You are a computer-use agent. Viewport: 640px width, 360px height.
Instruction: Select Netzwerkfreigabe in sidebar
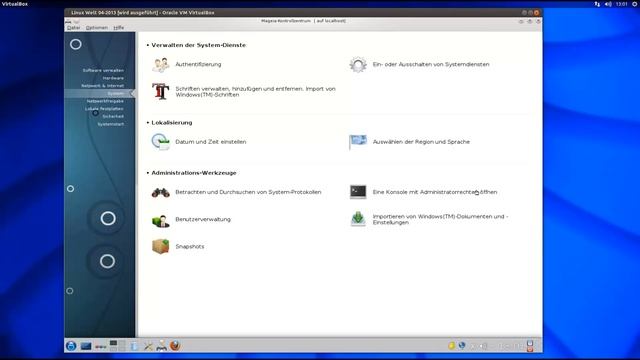click(x=105, y=101)
